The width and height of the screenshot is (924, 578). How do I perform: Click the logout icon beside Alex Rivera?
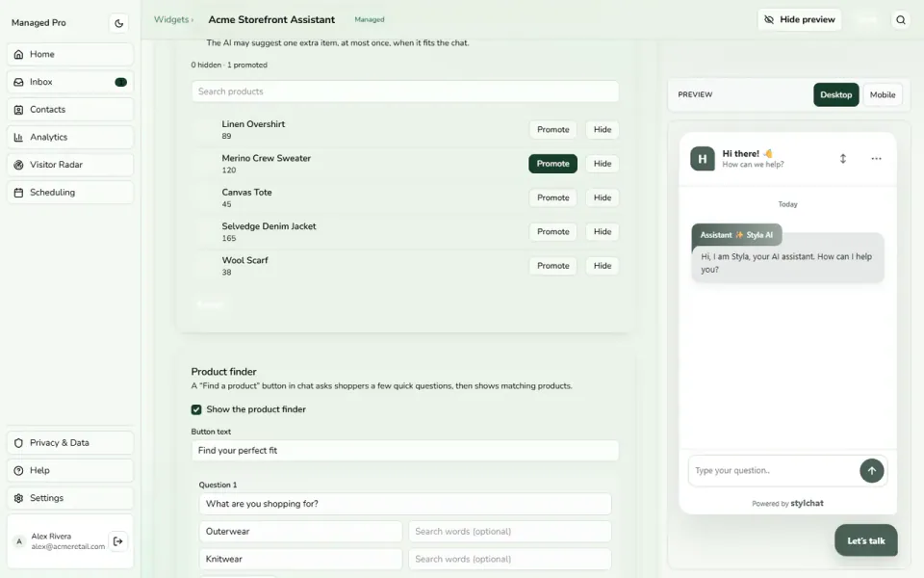(x=117, y=540)
